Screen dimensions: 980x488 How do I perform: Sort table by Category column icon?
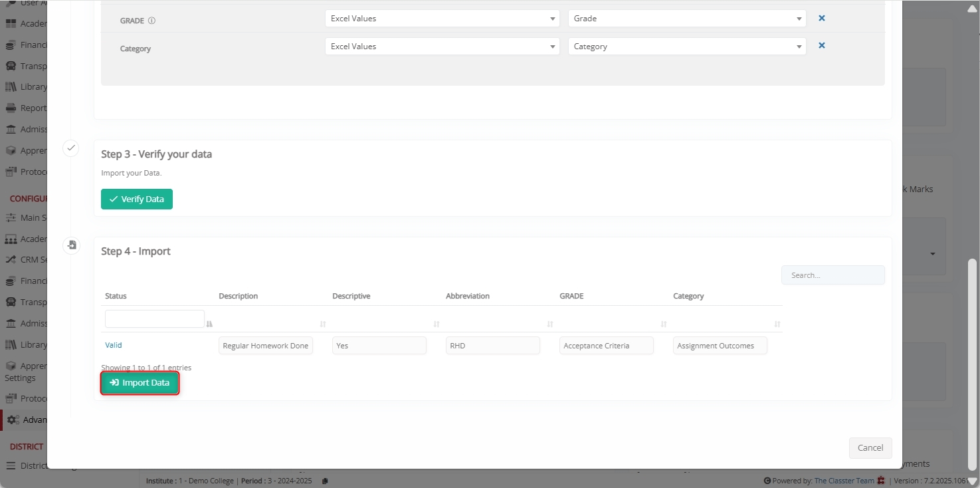tap(777, 324)
